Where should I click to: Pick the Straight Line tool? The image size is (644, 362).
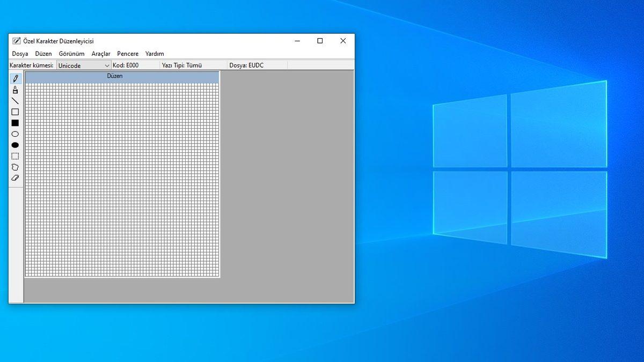point(15,100)
